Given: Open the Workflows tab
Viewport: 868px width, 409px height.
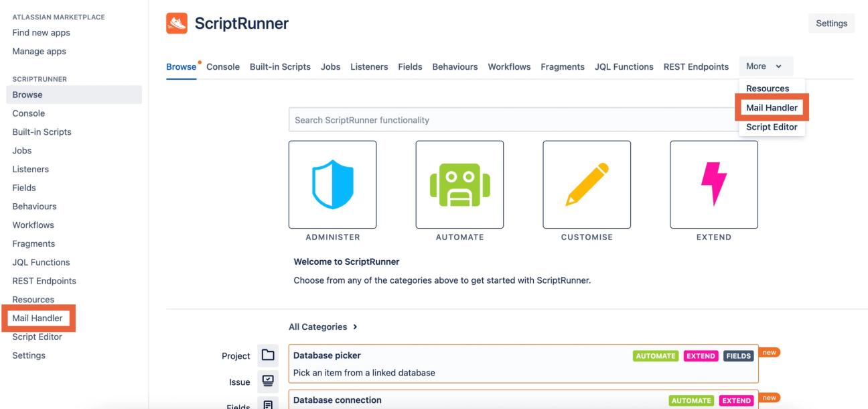Looking at the screenshot, I should point(509,66).
